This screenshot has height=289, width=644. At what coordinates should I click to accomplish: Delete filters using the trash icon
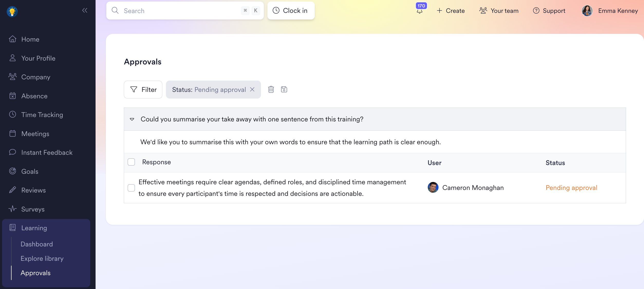(x=271, y=89)
